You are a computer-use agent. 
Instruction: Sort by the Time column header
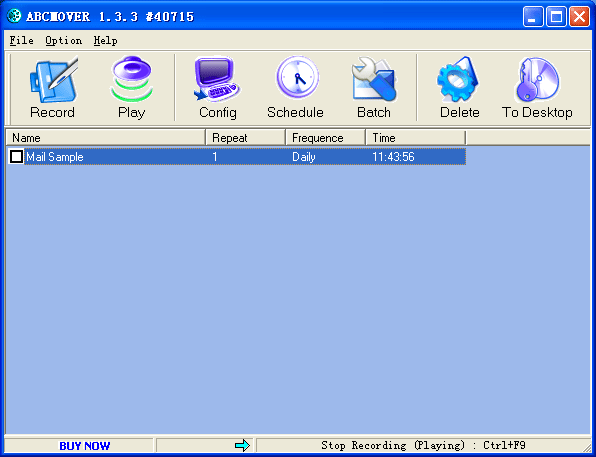click(415, 137)
